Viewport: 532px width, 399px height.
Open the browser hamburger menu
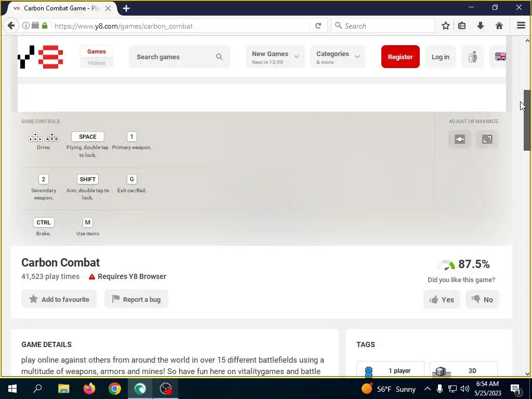click(521, 26)
